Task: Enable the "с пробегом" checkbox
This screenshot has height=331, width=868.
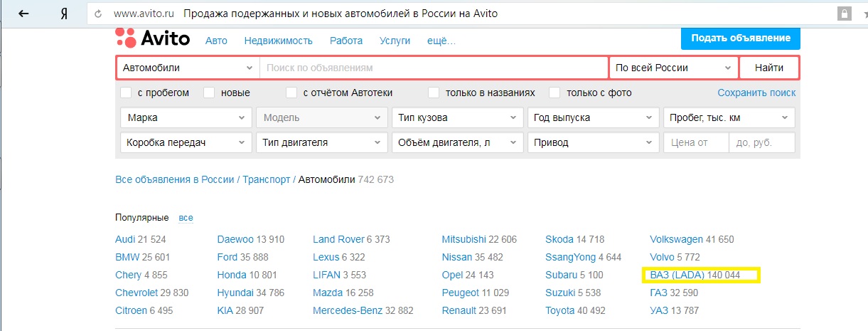Action: point(127,93)
